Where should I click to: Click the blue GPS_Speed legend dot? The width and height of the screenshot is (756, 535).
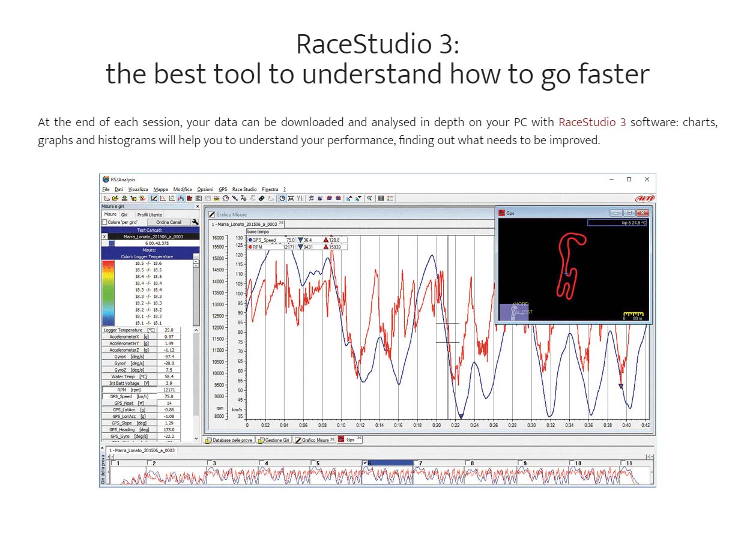click(250, 240)
